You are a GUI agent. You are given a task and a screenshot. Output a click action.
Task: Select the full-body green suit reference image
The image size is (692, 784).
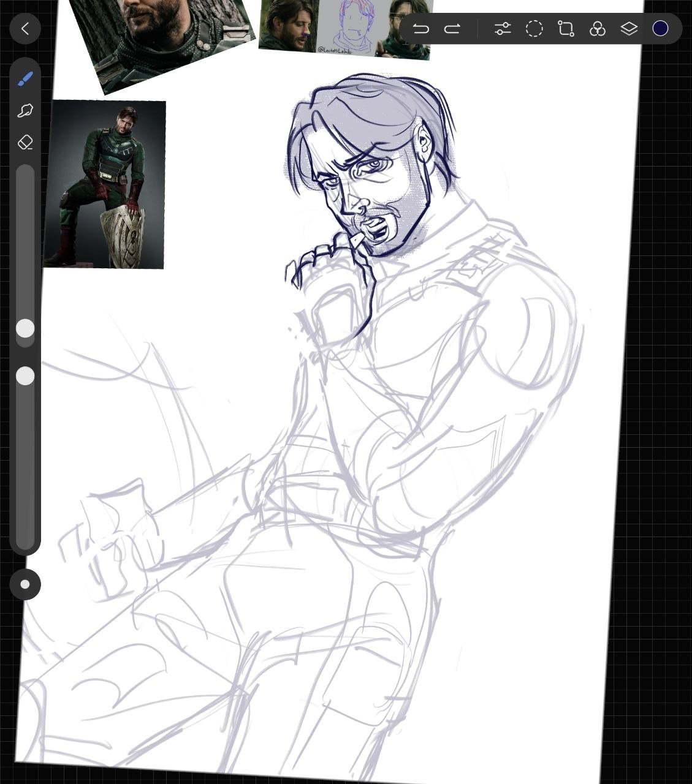point(105,184)
